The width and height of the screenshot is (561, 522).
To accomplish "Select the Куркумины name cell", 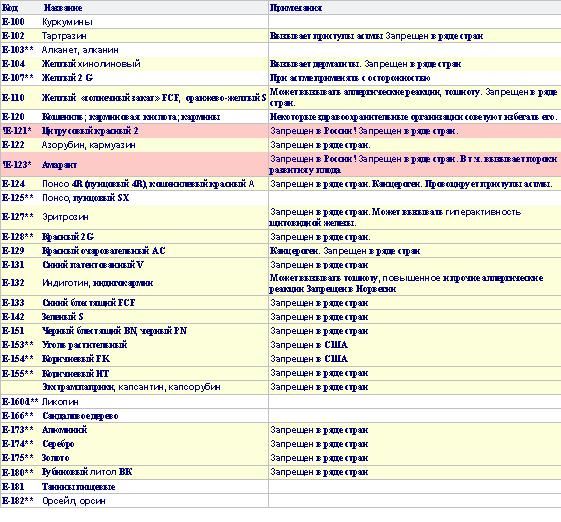I will [x=67, y=22].
